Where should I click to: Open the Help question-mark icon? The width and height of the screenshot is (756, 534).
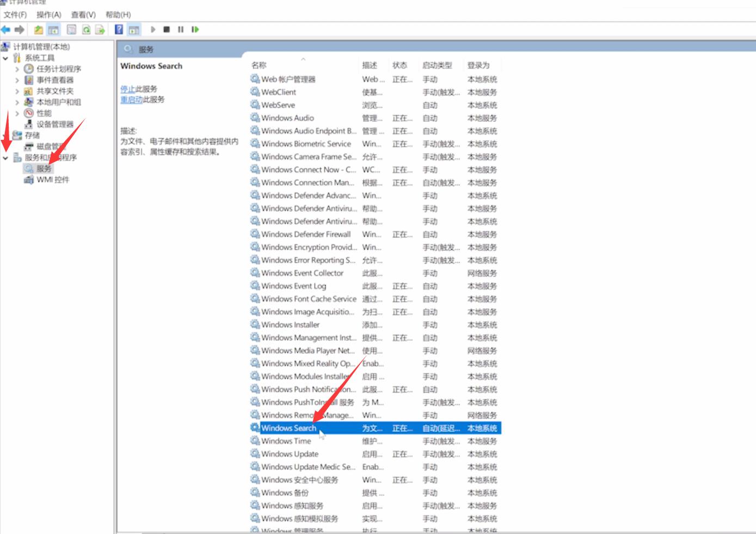(x=119, y=29)
